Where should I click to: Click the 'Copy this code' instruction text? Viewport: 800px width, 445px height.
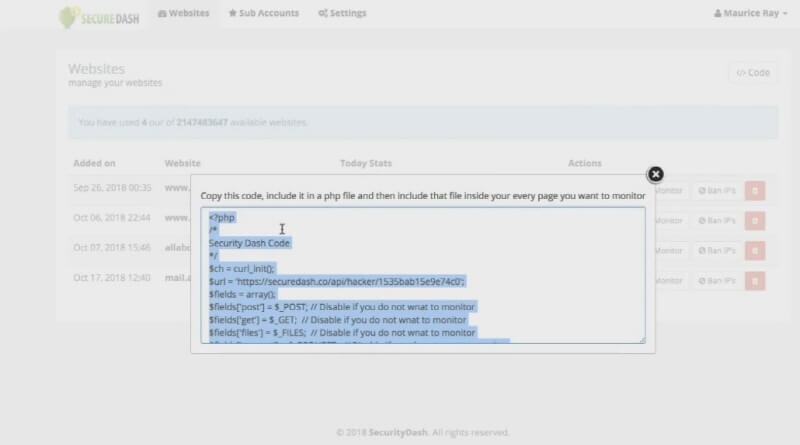423,196
